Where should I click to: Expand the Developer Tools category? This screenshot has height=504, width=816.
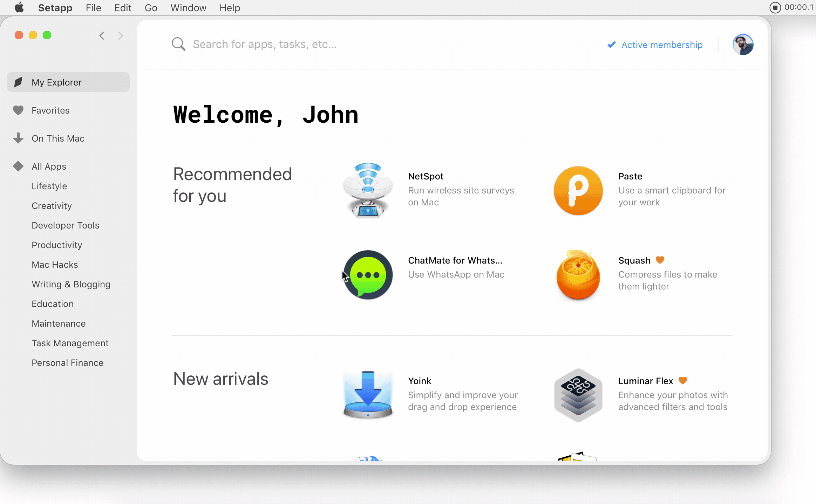[x=65, y=225]
